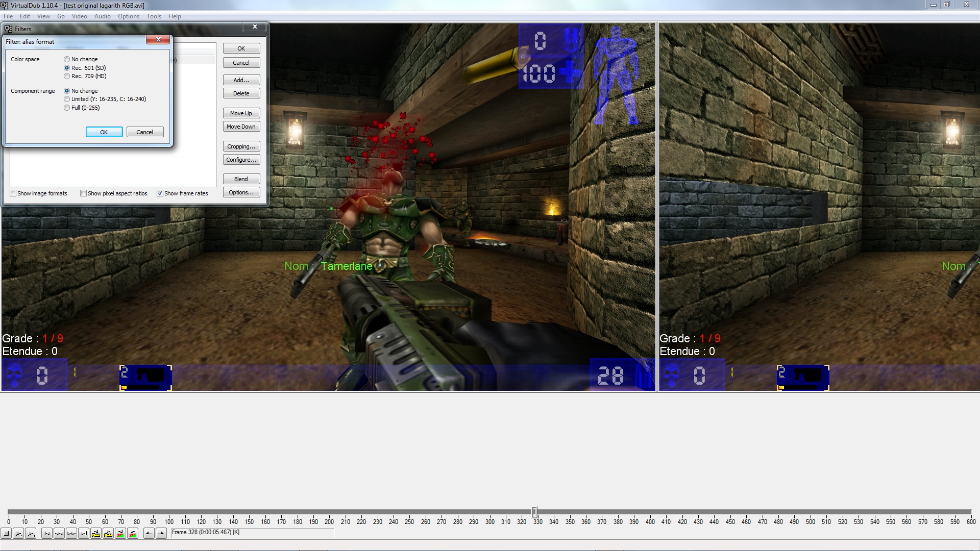Click Move Down in Filters dialog
This screenshot has height=551, width=980.
(241, 127)
